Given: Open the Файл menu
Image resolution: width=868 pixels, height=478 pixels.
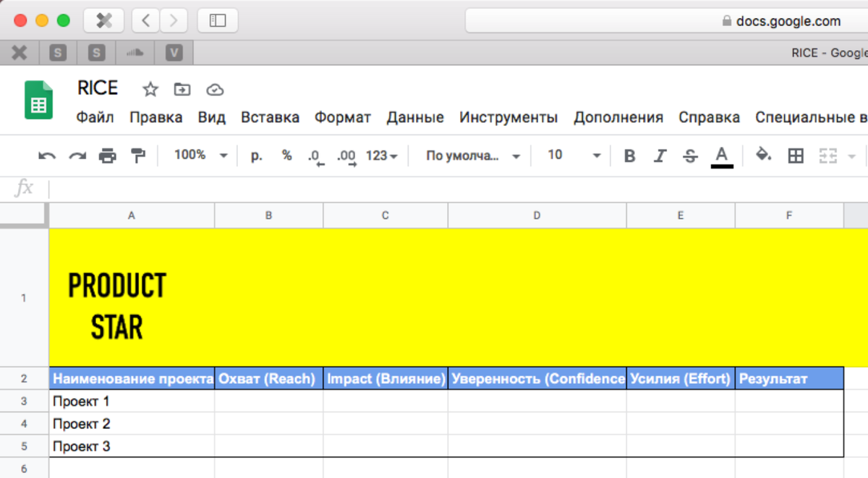Looking at the screenshot, I should pos(95,117).
